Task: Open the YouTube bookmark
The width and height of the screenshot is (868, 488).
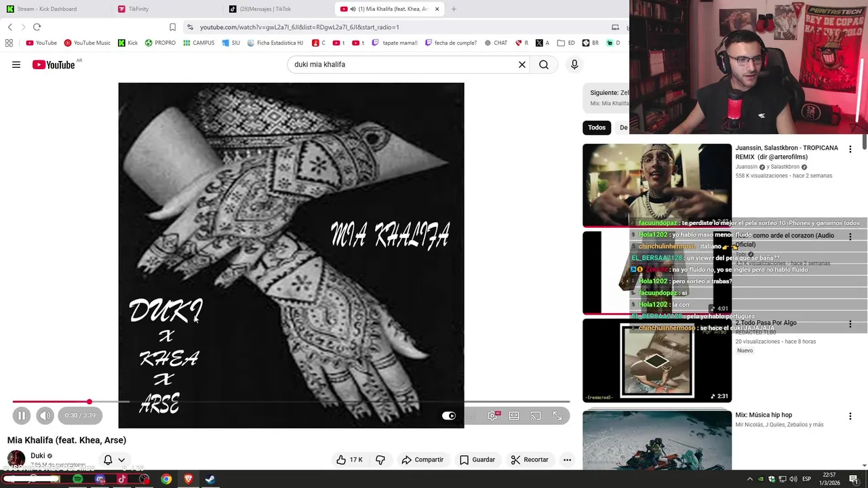Action: [41, 43]
